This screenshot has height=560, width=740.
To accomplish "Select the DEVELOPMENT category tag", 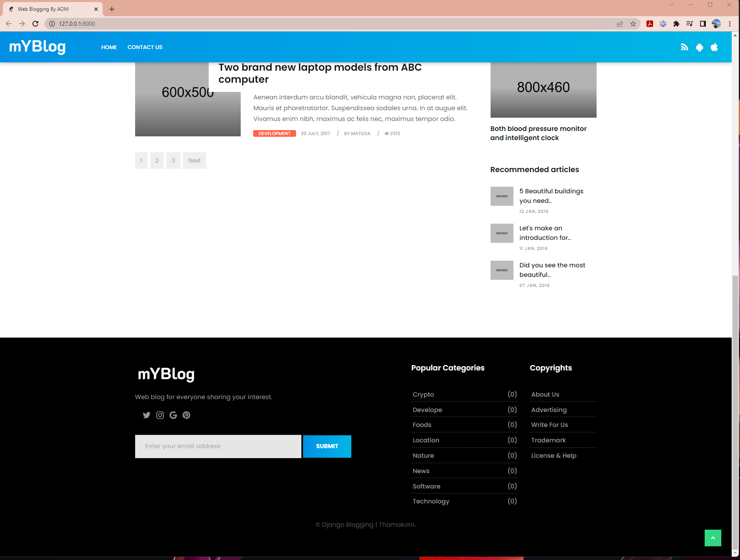I will pyautogui.click(x=274, y=133).
